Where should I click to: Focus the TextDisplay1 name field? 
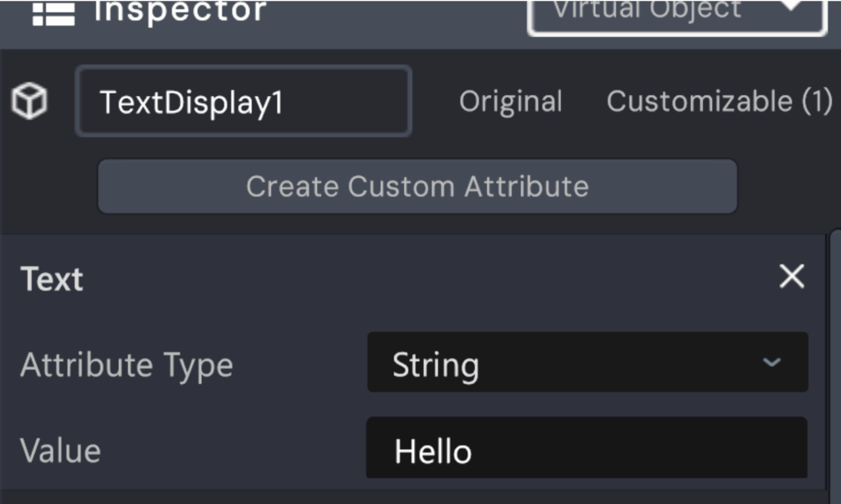(244, 101)
